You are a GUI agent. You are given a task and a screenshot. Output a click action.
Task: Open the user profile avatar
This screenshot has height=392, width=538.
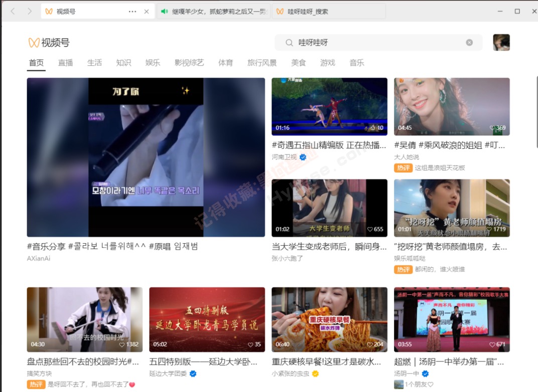(501, 43)
